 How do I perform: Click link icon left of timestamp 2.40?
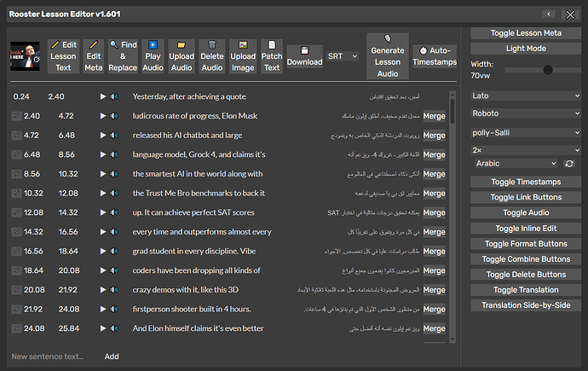pyautogui.click(x=16, y=116)
